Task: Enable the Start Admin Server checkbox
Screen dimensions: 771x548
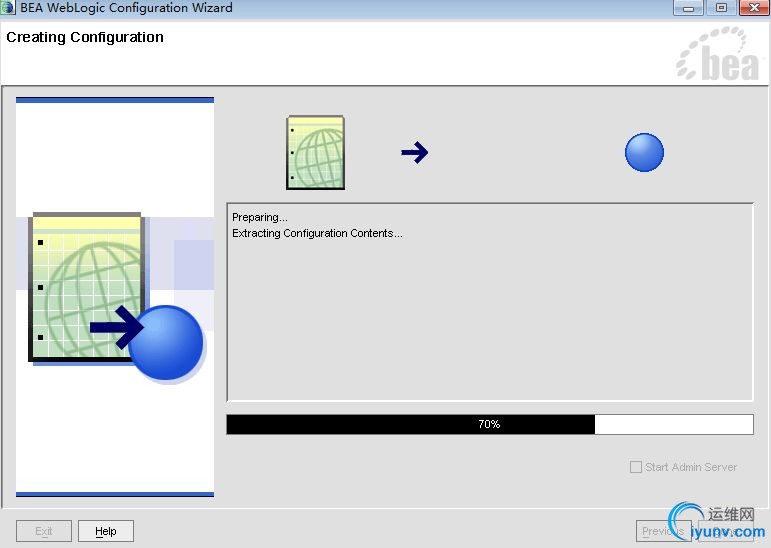Action: (x=636, y=467)
